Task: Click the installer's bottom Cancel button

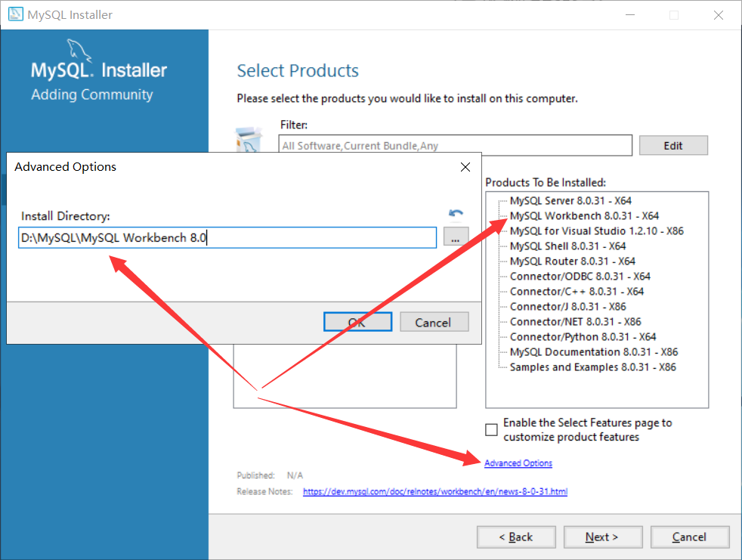Action: pos(689,537)
